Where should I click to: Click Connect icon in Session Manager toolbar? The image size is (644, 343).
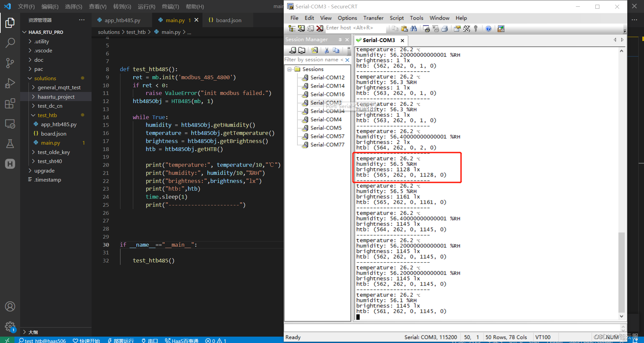coord(293,50)
